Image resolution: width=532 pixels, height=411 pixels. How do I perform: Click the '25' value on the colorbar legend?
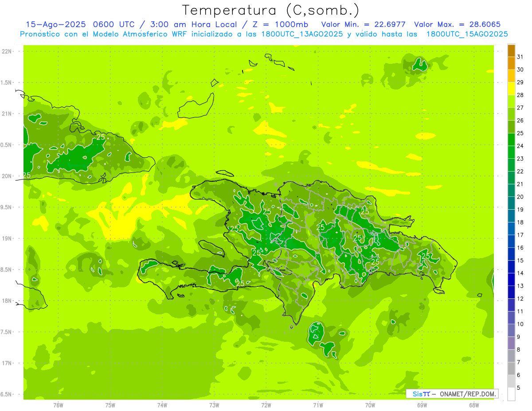coord(520,133)
